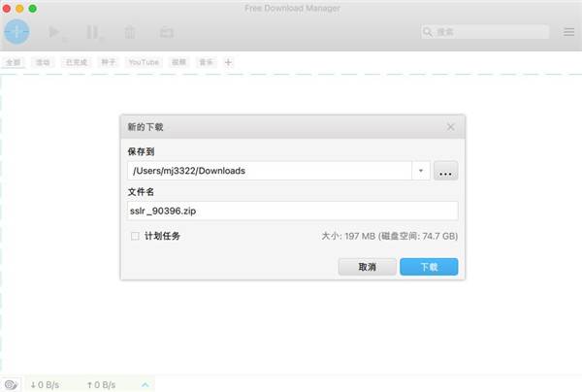582x392 pixels.
Task: Open the hamburger main menu
Action: pyautogui.click(x=569, y=33)
